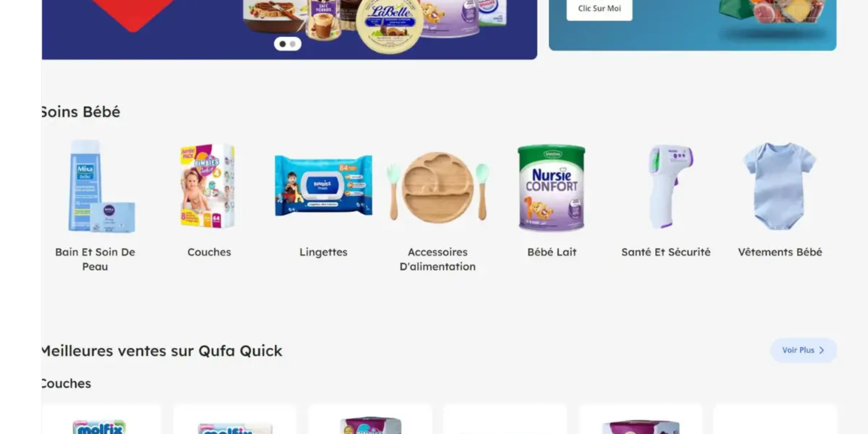Image resolution: width=868 pixels, height=434 pixels.
Task: Click the grocery basket promo banner
Action: [x=693, y=24]
